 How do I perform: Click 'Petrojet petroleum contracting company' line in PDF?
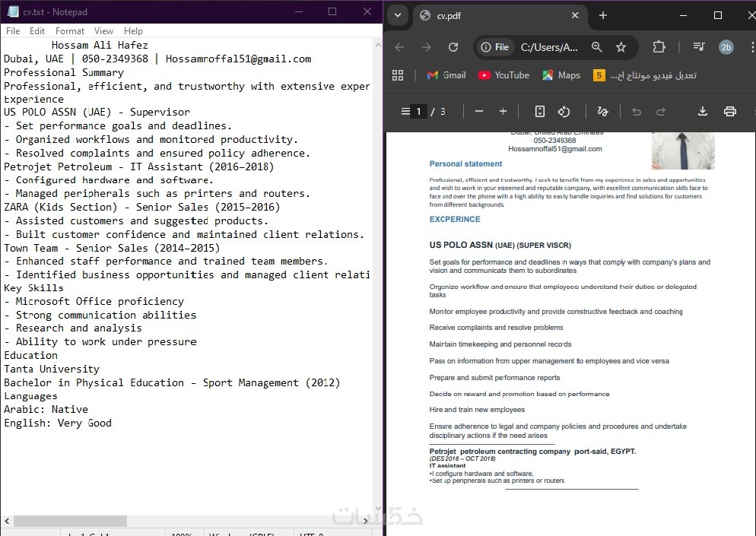tap(532, 452)
